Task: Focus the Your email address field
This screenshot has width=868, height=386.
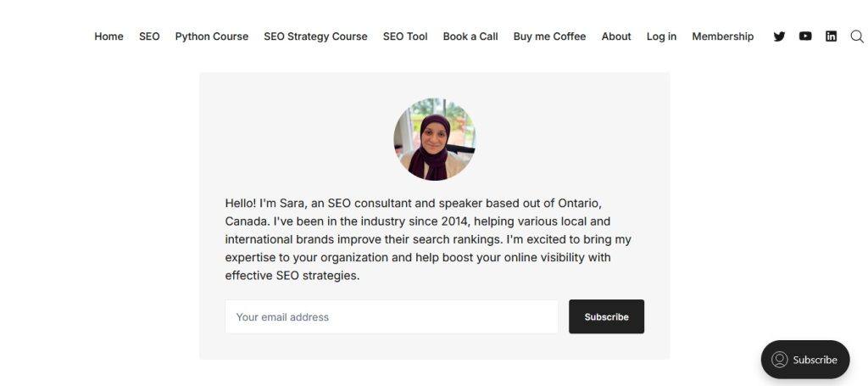Action: (391, 316)
